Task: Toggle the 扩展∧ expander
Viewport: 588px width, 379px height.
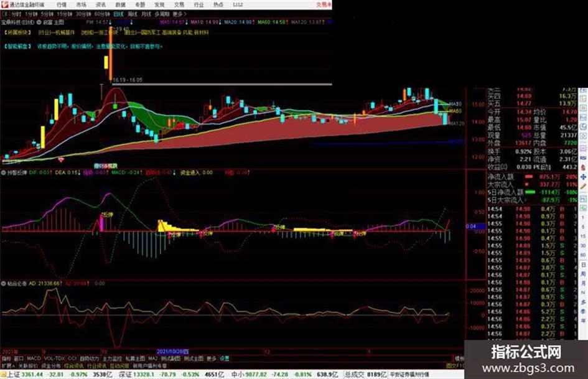Action: coord(8,366)
